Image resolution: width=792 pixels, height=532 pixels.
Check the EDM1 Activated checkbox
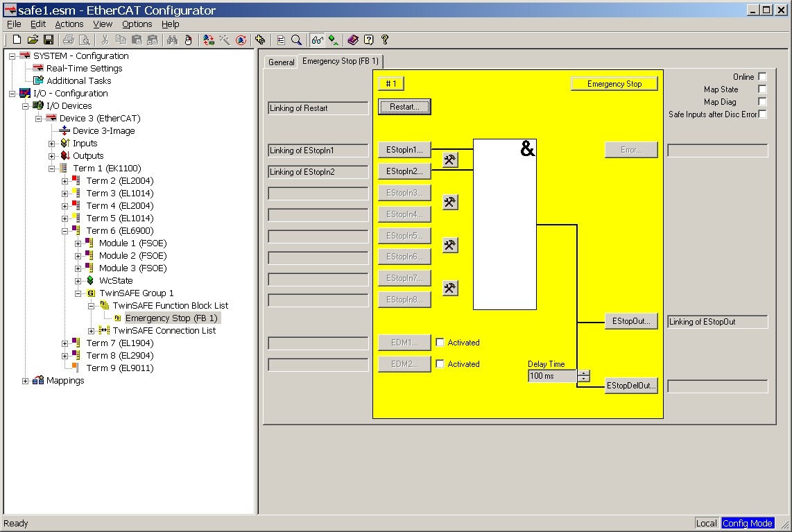pyautogui.click(x=440, y=343)
